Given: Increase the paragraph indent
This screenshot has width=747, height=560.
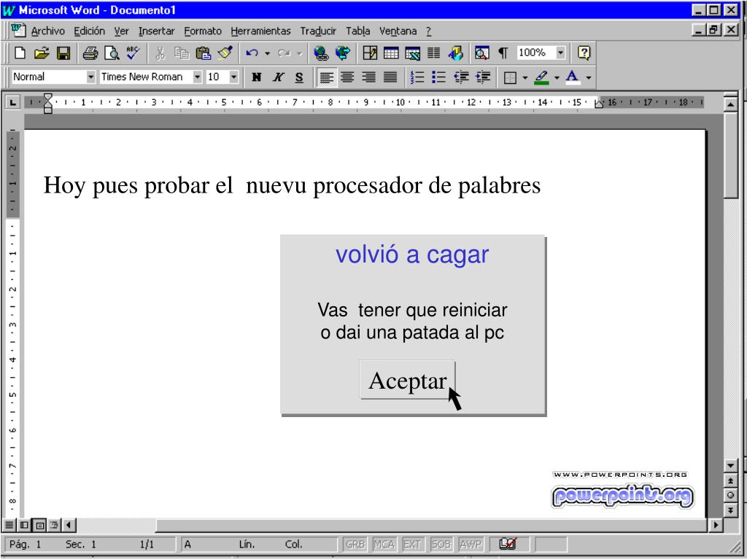Looking at the screenshot, I should [x=483, y=77].
